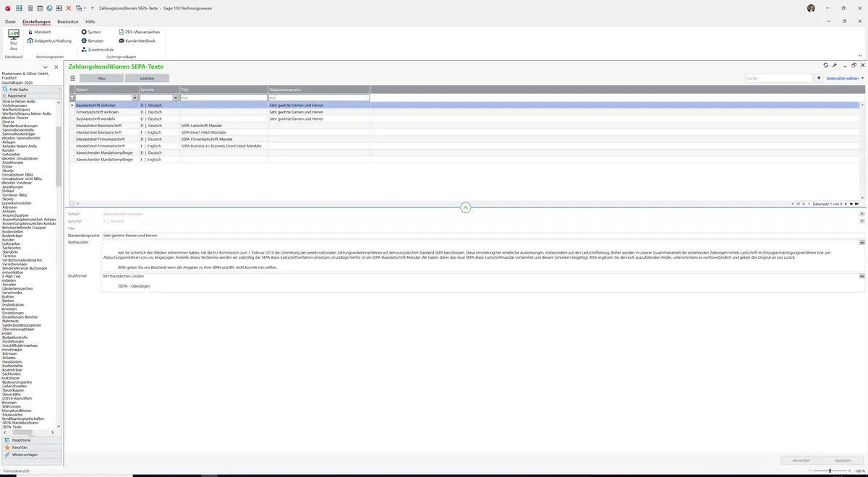Expand the Textbaustein field editor button

pos(861,243)
